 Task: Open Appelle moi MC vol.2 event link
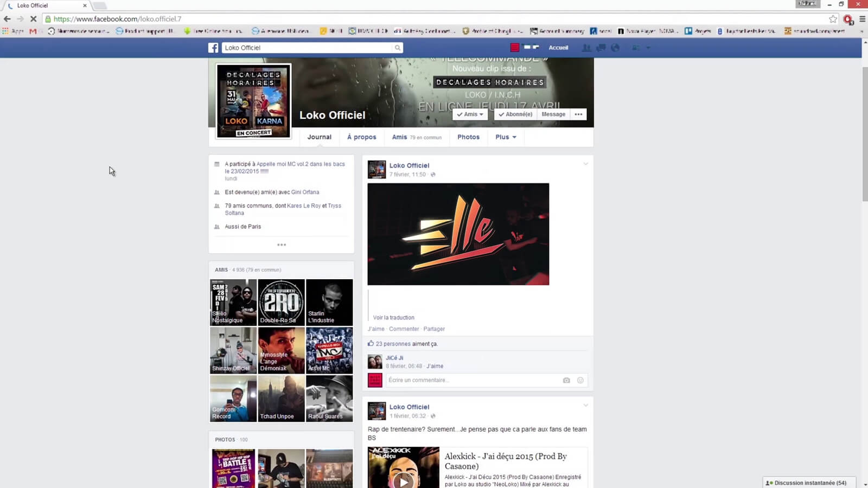coord(301,164)
